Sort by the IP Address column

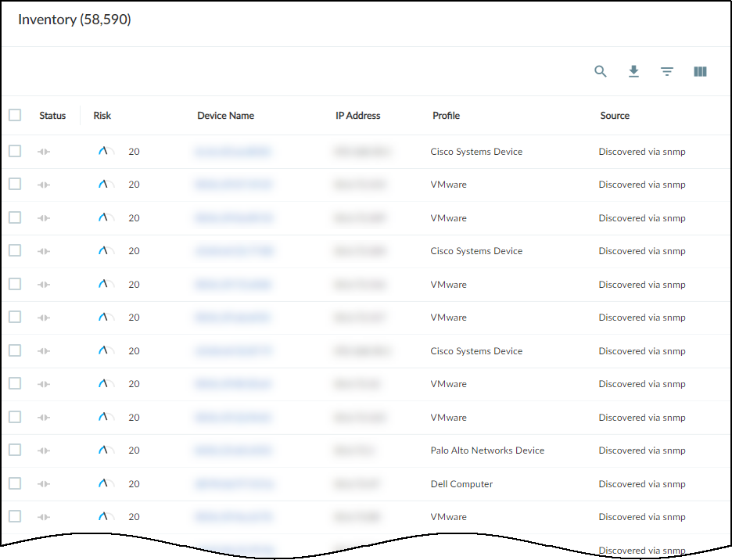click(x=358, y=116)
